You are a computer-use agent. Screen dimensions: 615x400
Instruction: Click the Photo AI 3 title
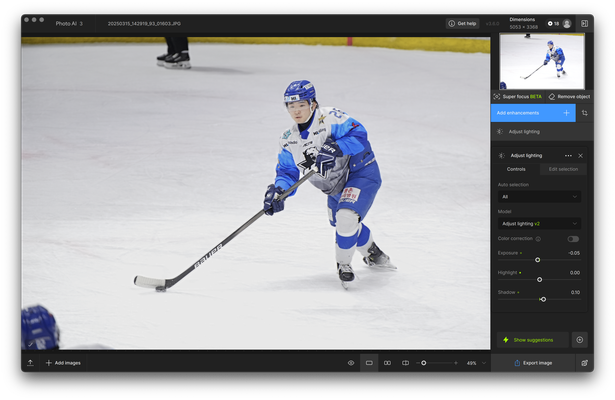coord(69,24)
